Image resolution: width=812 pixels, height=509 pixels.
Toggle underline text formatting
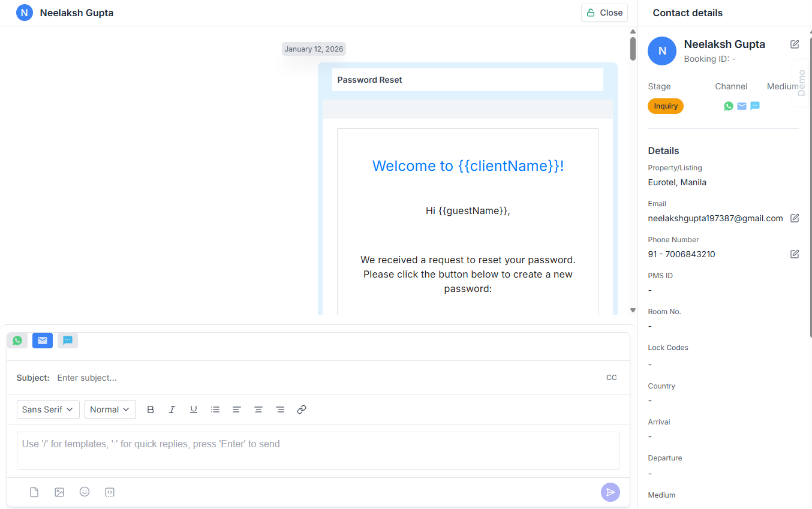tap(194, 409)
